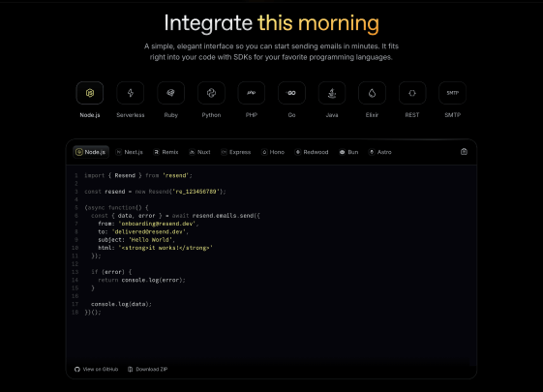Viewport: 543px width, 392px height.
Task: Click the 'return console.log(error);' line
Action: pyautogui.click(x=141, y=280)
